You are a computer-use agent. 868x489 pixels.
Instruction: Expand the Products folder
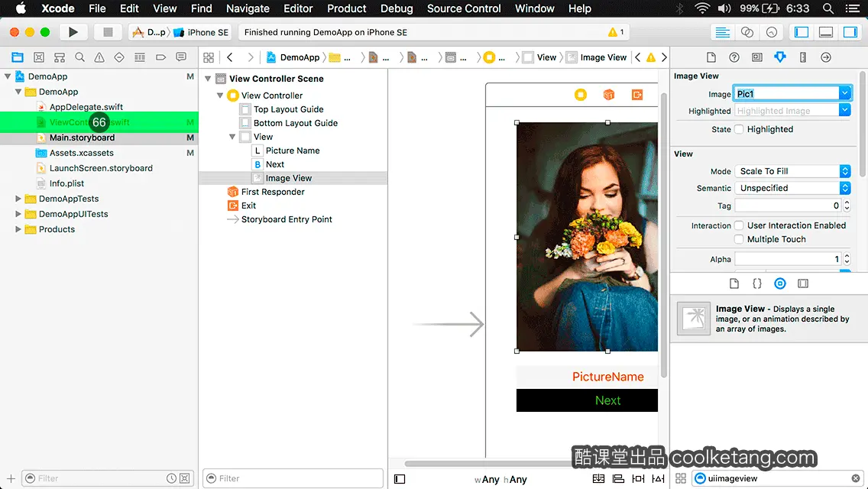pyautogui.click(x=18, y=228)
